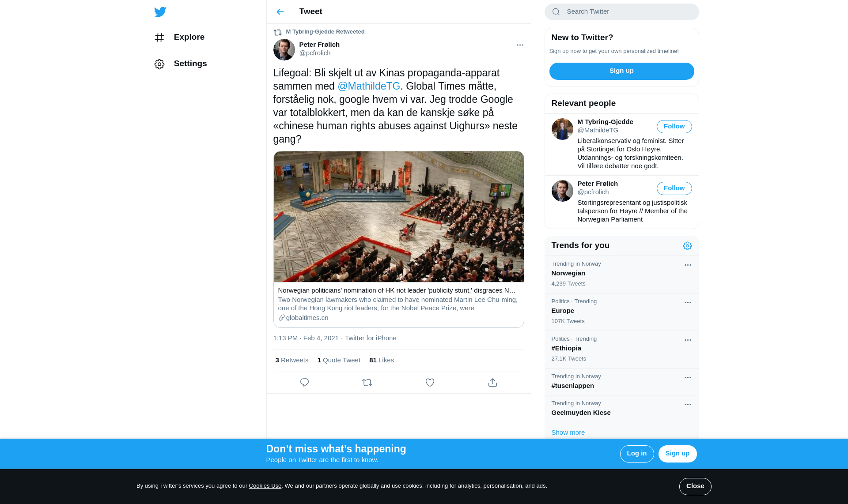Open the Europe trend
Screen dimensions: 848x504
coord(621,312)
